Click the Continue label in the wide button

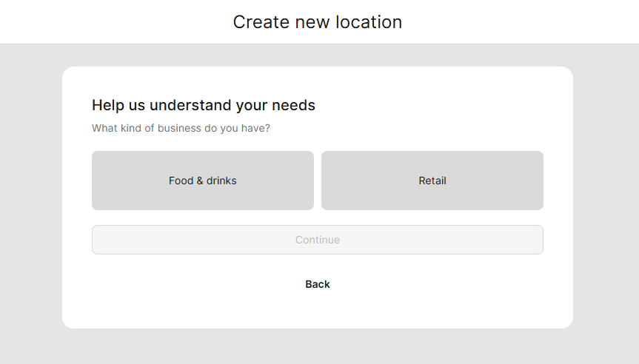(318, 240)
